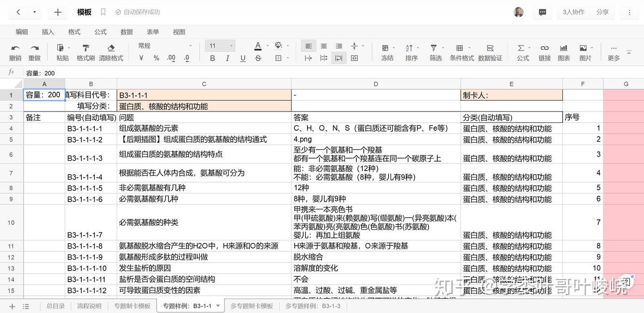This screenshot has height=313, width=644.
Task: Expand the 冻结 freeze dropdown arrow
Action: pyautogui.click(x=394, y=48)
